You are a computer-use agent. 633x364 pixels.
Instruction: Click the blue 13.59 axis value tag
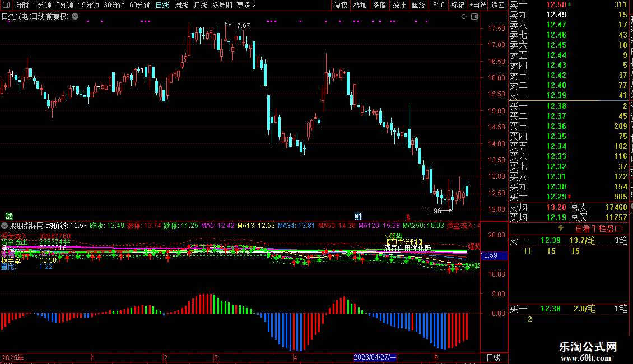pyautogui.click(x=494, y=255)
